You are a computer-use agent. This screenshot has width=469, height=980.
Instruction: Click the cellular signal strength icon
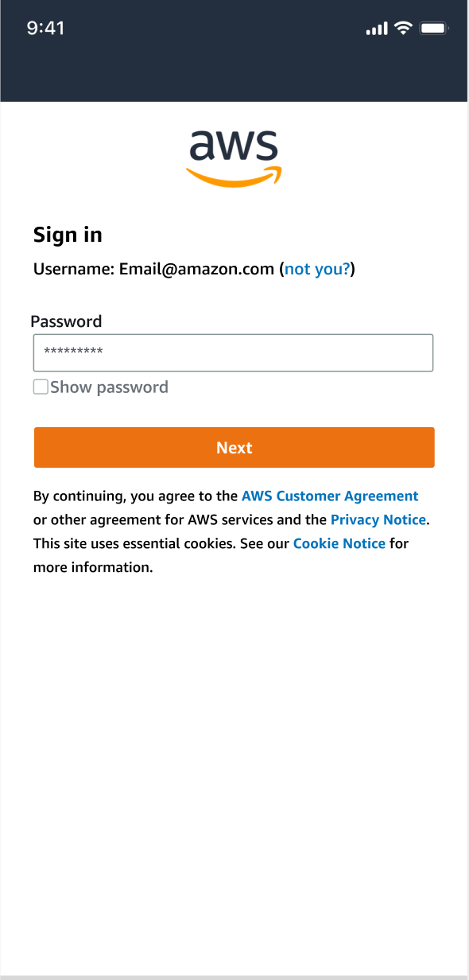(375, 28)
